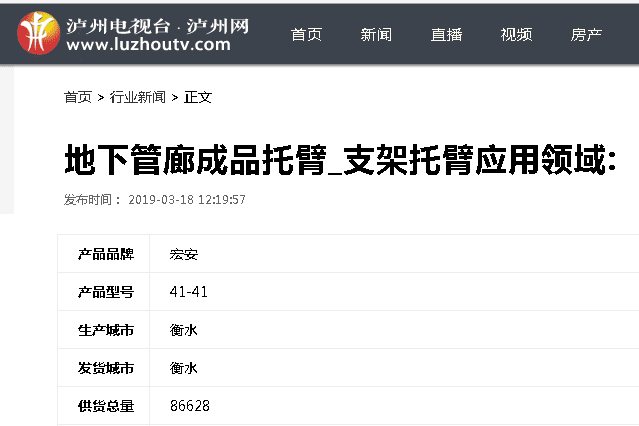Open the 视频 navigation tab

516,35
